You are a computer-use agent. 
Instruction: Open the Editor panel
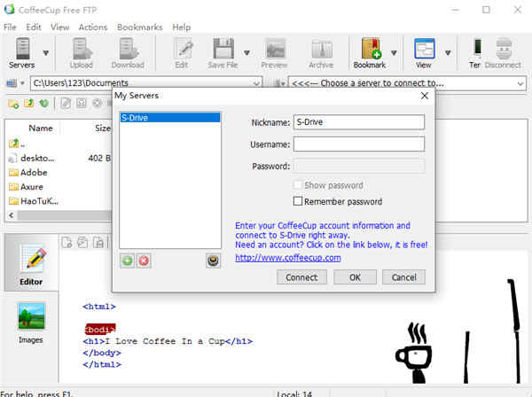point(31,264)
